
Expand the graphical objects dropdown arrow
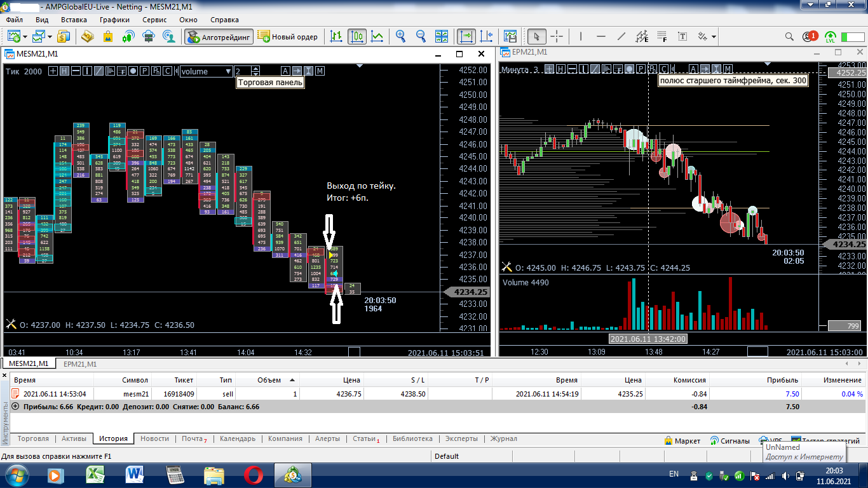click(x=714, y=36)
